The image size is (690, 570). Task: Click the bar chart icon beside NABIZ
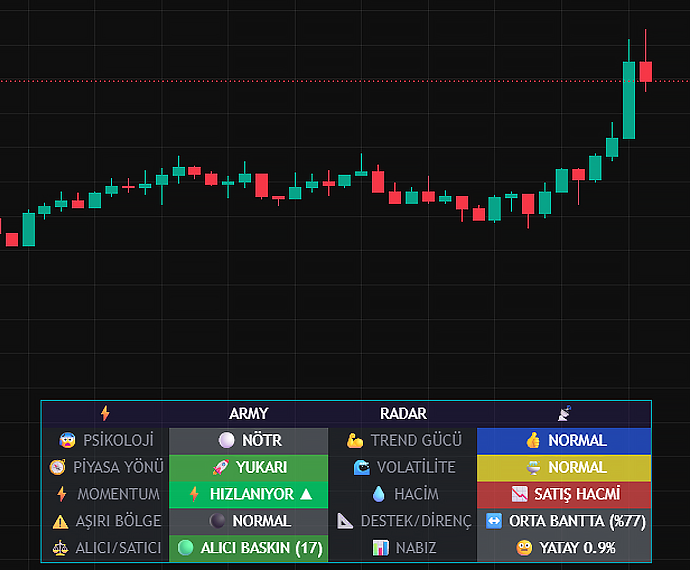(381, 548)
